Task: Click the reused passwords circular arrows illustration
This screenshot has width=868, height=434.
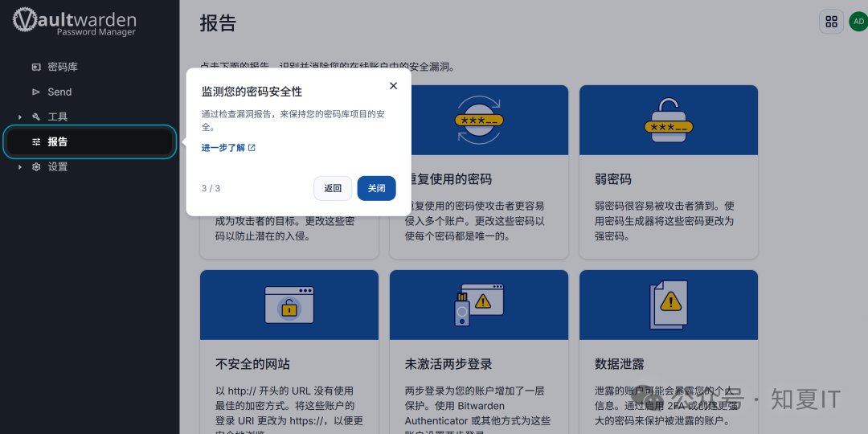Action: tap(479, 120)
